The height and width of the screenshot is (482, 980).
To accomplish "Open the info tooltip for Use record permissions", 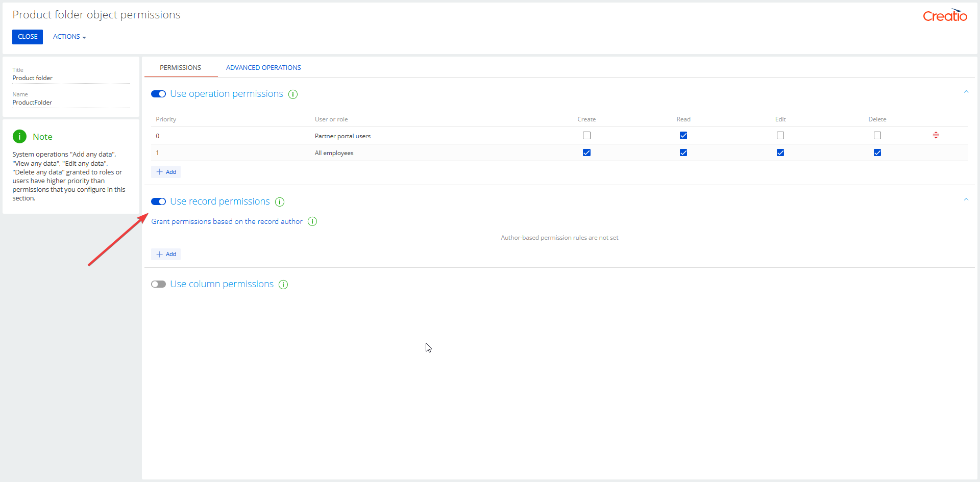I will 279,202.
